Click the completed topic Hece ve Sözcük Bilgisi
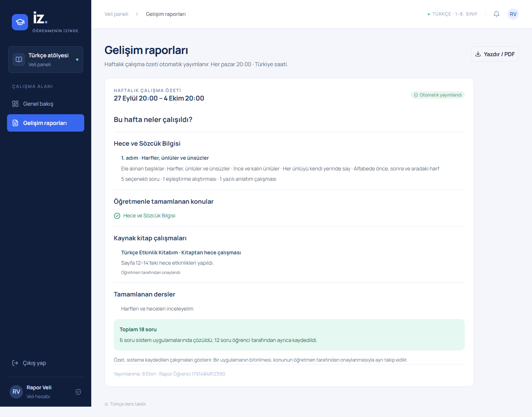 click(149, 216)
